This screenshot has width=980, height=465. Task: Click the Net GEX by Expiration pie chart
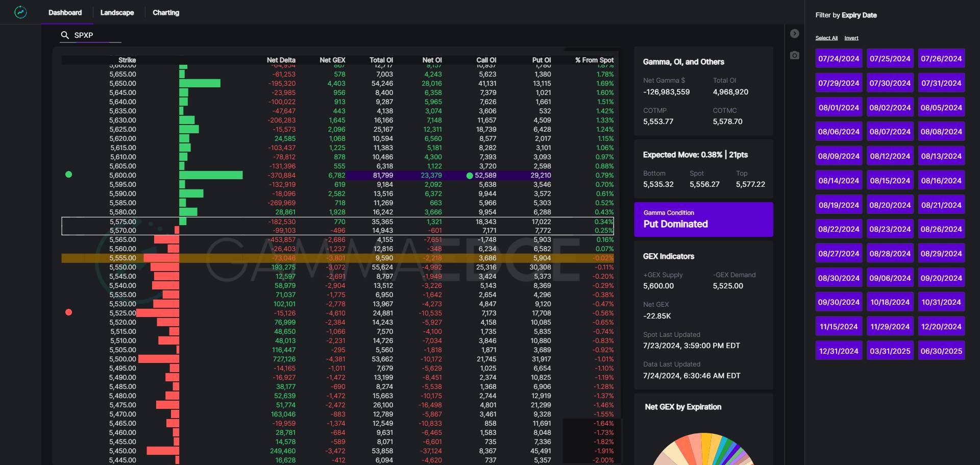[703, 449]
